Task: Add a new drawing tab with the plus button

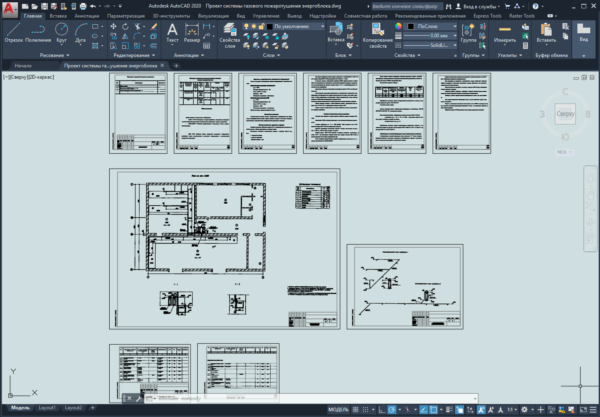Action: pos(176,66)
